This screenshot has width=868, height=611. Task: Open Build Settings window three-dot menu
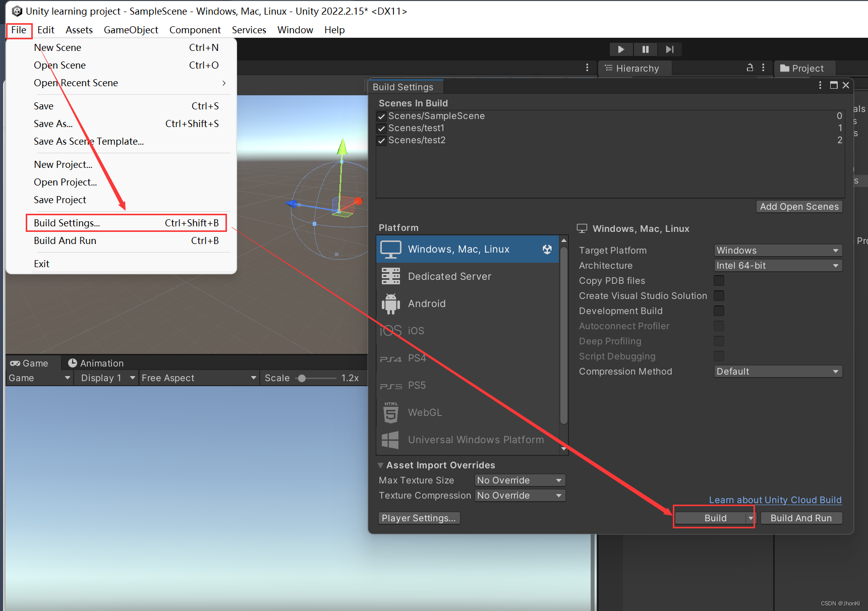click(x=820, y=85)
